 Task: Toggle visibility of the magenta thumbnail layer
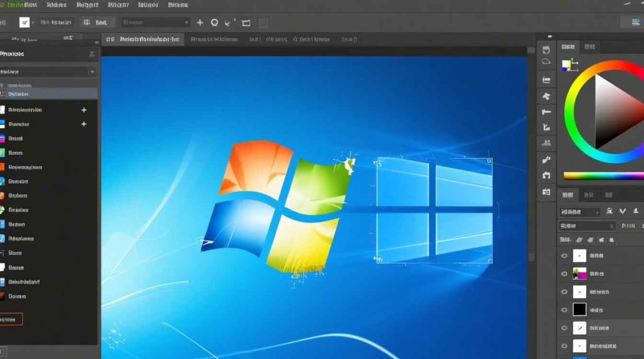pos(564,273)
